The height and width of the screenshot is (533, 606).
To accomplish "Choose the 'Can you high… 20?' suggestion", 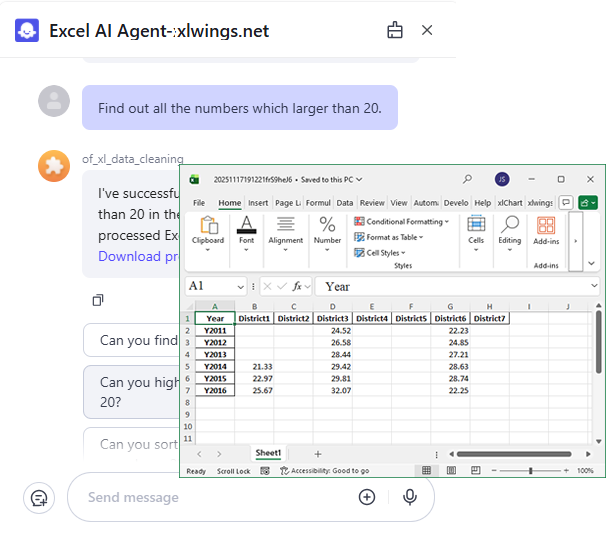I will [131, 392].
